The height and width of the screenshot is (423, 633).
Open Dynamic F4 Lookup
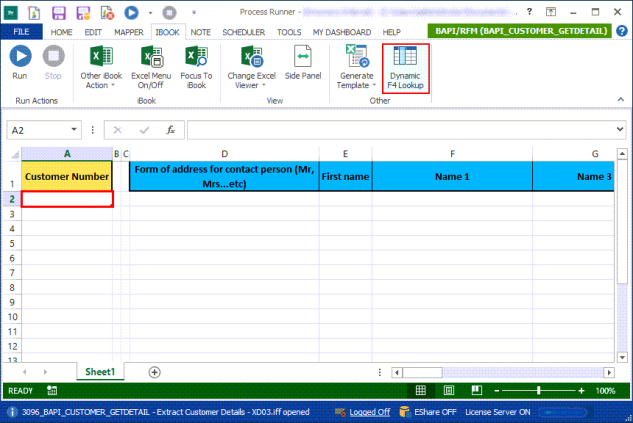405,68
